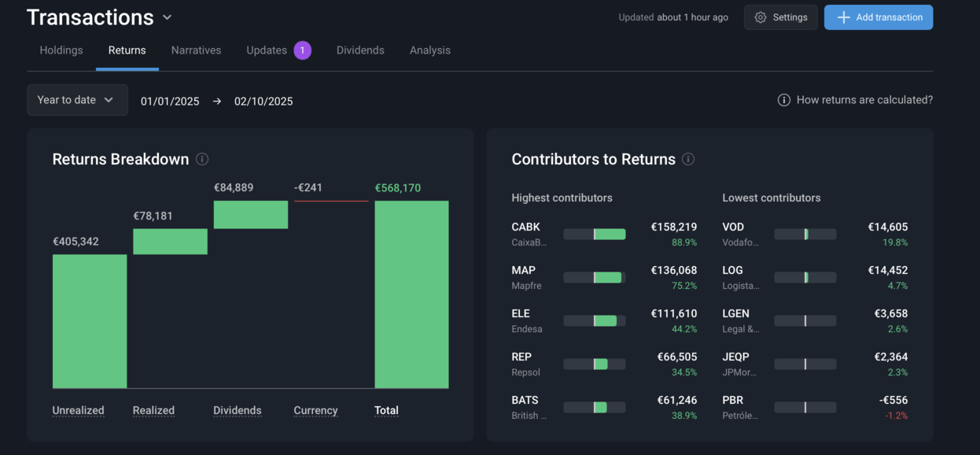Click the green Total returns bar
The height and width of the screenshot is (455, 980).
(x=411, y=294)
